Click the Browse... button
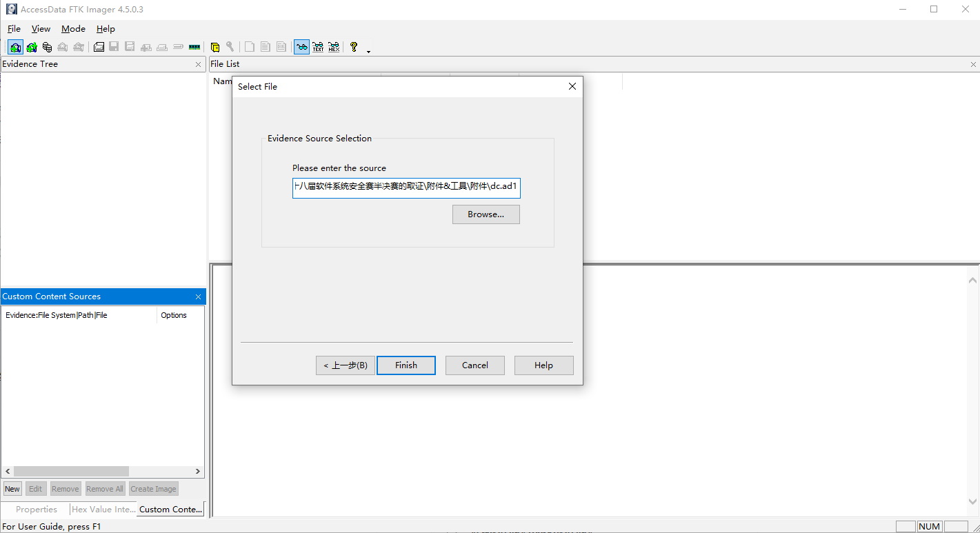 tap(486, 214)
